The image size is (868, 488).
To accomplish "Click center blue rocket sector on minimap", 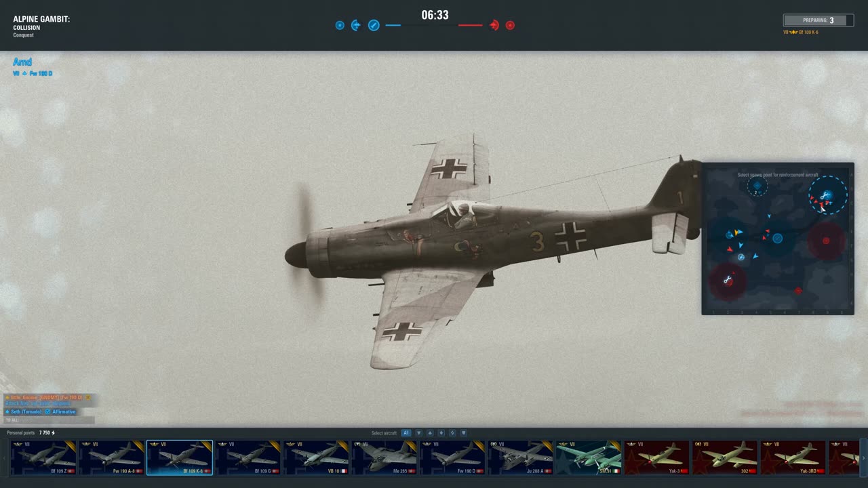I will 778,239.
